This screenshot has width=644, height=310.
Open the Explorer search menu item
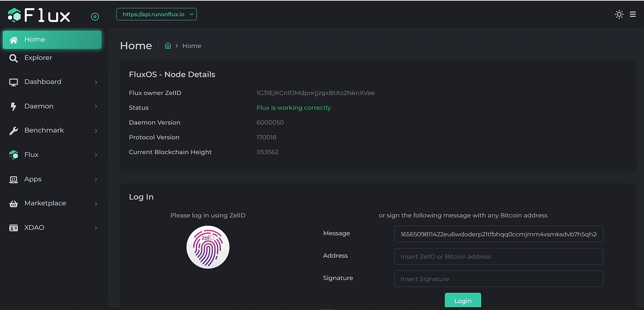coord(38,58)
